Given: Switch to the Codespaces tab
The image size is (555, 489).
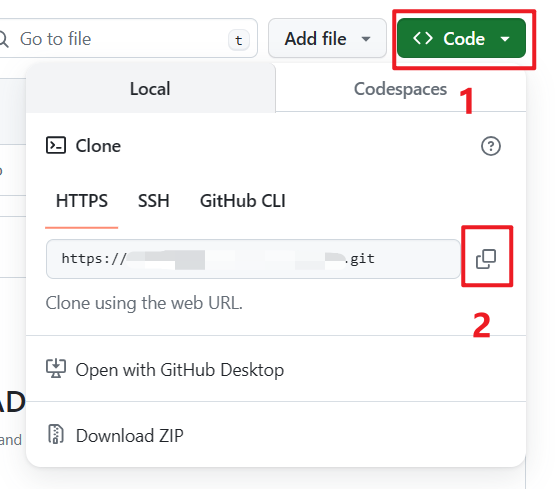Looking at the screenshot, I should [x=400, y=89].
